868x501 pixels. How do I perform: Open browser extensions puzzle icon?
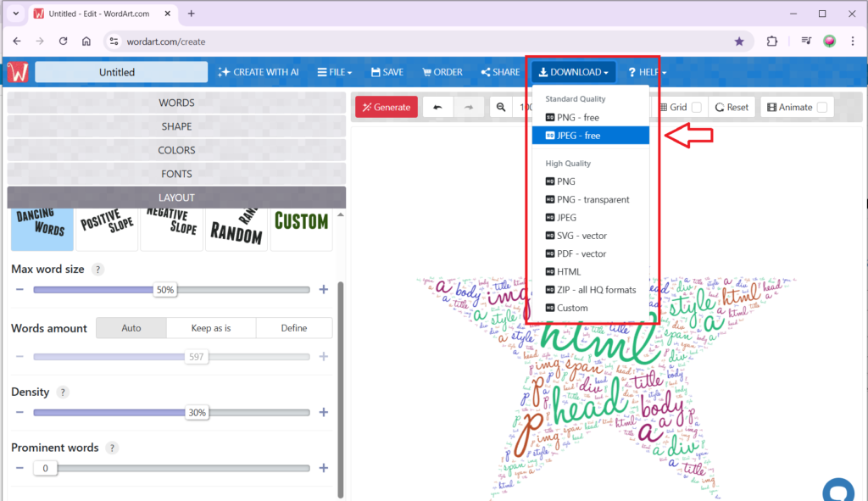(x=772, y=41)
